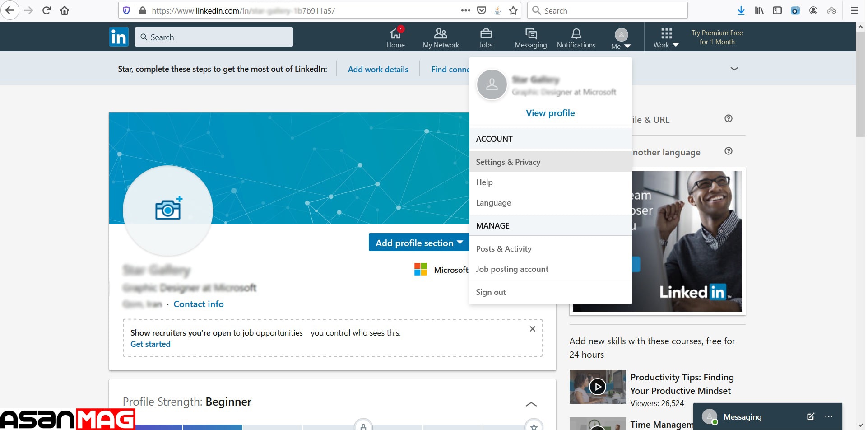Screen dimensions: 868x430
Task: Open the Jobs briefcase icon
Action: 486,37
